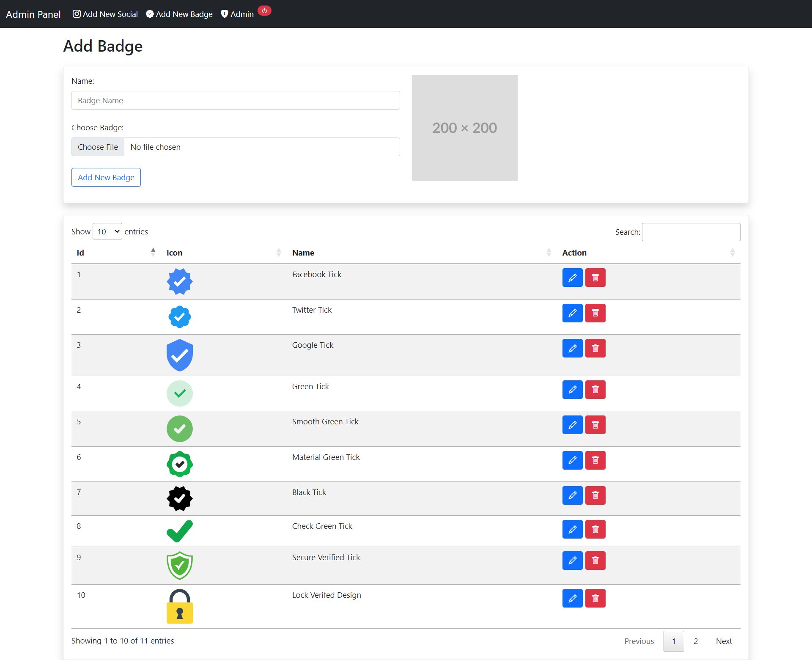Delete the Twitter Tick badge
The image size is (812, 660).
coord(595,313)
